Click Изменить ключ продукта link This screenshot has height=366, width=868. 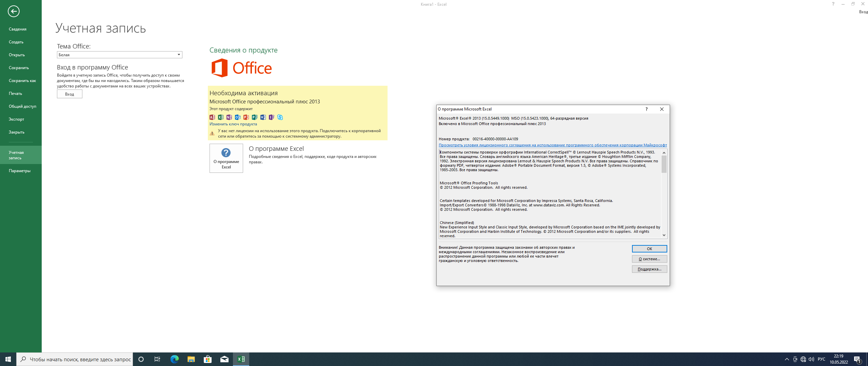[233, 124]
